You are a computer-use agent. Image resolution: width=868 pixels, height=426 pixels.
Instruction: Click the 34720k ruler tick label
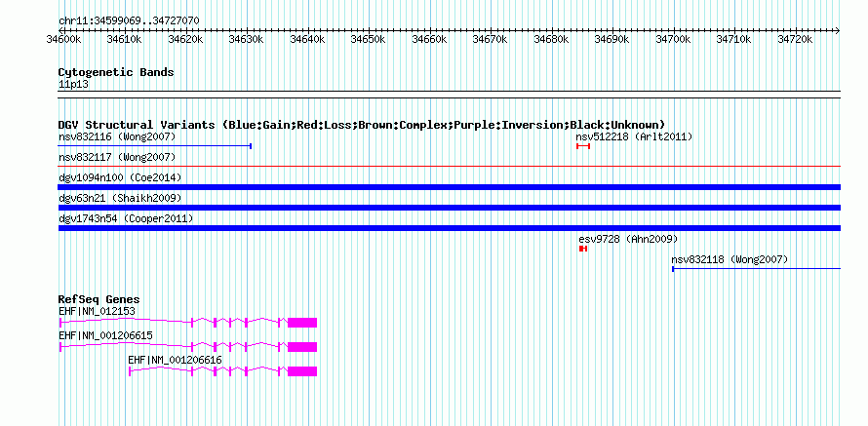796,39
